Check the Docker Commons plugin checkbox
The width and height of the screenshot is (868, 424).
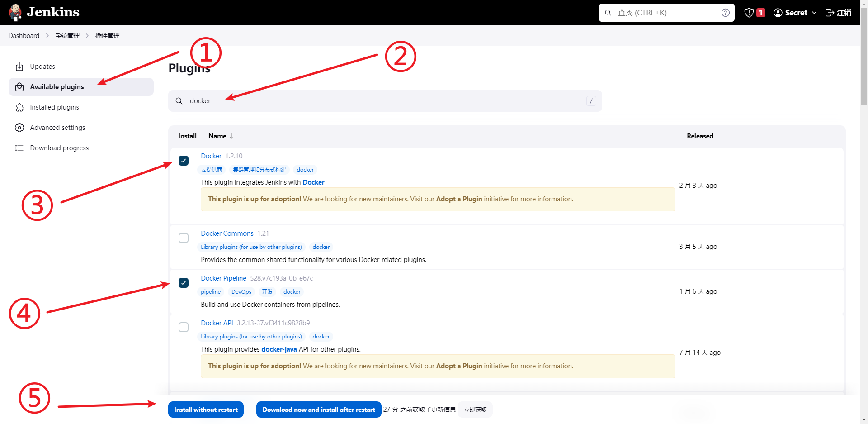184,238
